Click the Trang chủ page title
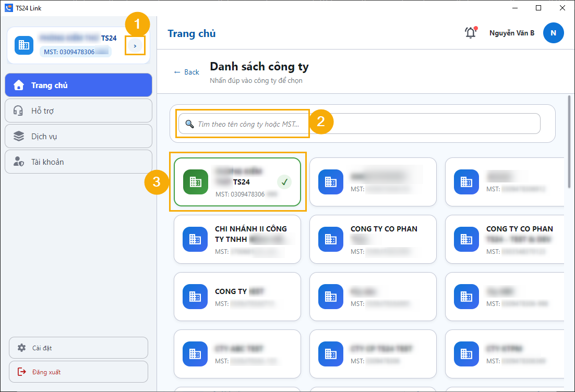This screenshot has height=392, width=575. point(191,33)
